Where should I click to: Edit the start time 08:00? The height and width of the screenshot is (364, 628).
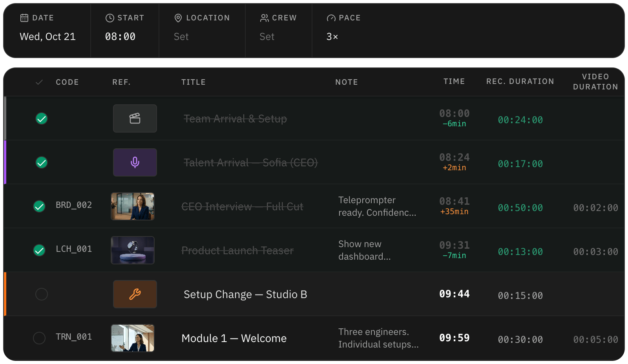120,36
